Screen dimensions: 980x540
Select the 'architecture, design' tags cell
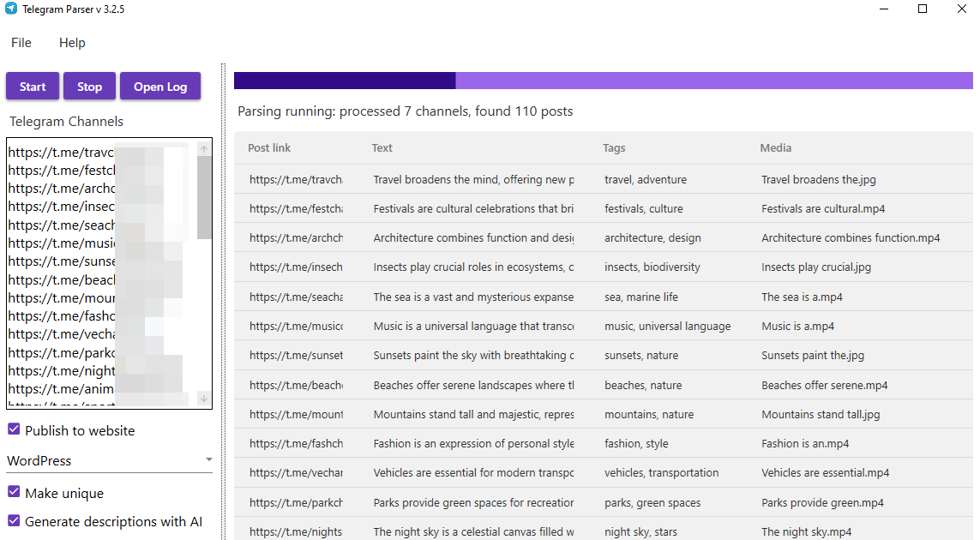(x=652, y=238)
